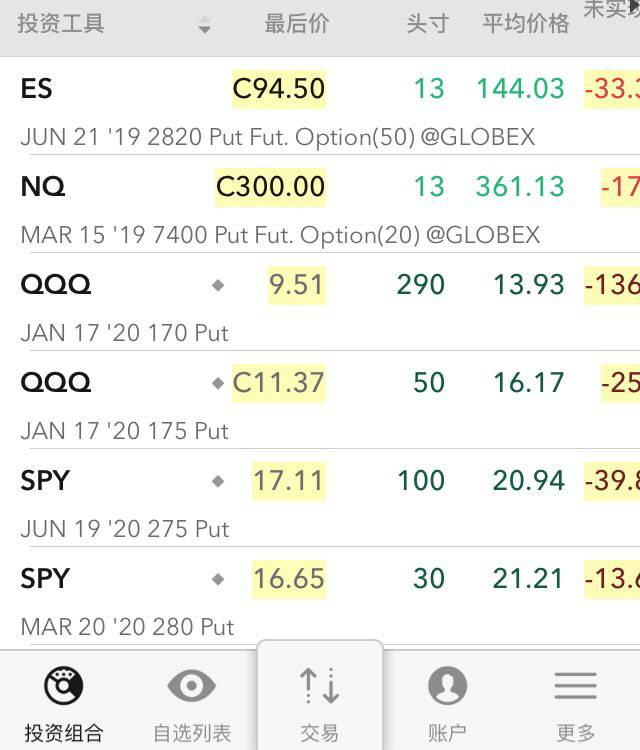Sort by 平均价格 column header
The width and height of the screenshot is (640, 750).
[x=526, y=23]
